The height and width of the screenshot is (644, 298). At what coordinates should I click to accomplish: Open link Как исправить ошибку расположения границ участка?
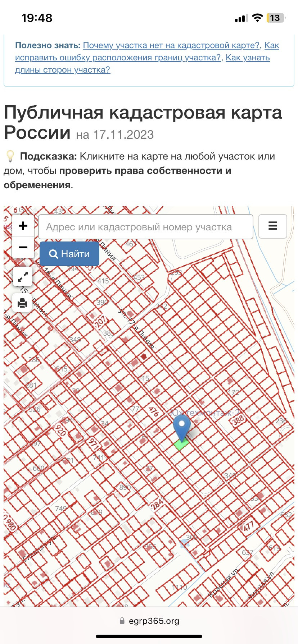coord(147,51)
